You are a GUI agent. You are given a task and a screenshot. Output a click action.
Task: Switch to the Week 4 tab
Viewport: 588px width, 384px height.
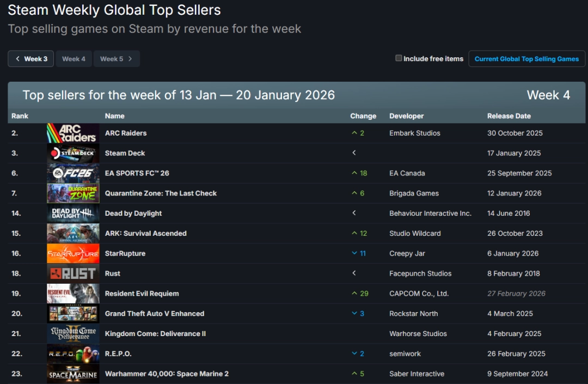click(73, 59)
